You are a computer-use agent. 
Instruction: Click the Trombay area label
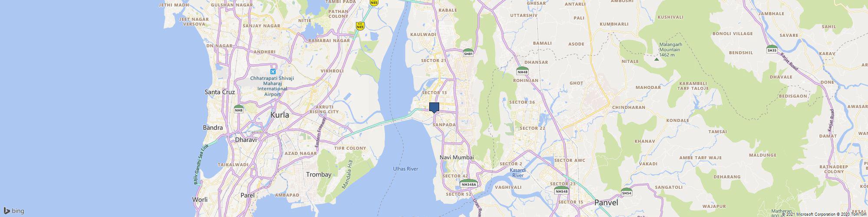pyautogui.click(x=319, y=174)
